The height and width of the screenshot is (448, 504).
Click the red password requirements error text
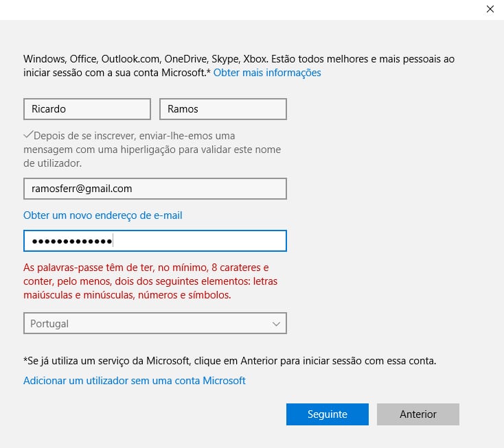pos(150,281)
